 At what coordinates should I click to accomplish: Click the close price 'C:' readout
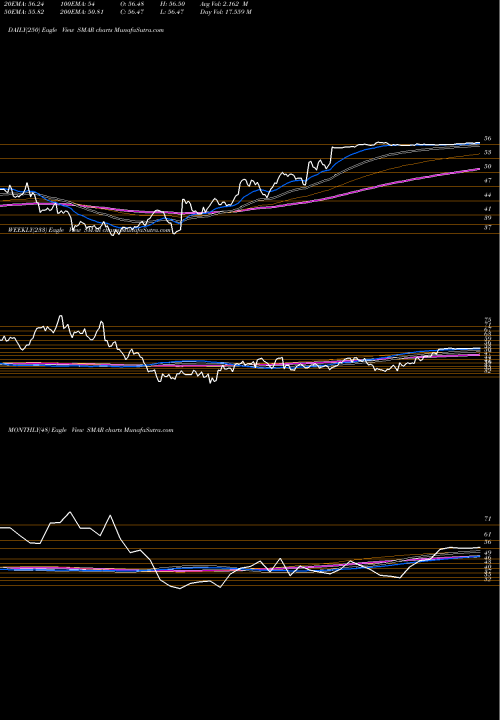point(133,12)
